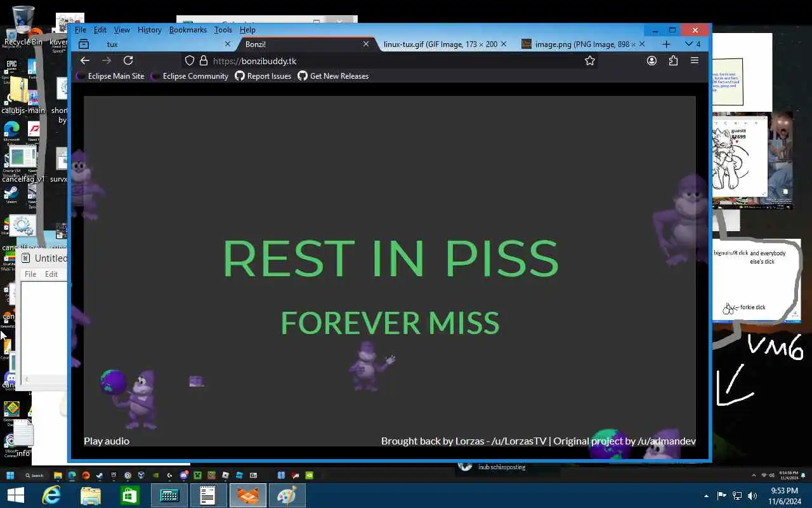The width and height of the screenshot is (812, 508).
Task: Open the File menu in browser
Action: (x=80, y=30)
